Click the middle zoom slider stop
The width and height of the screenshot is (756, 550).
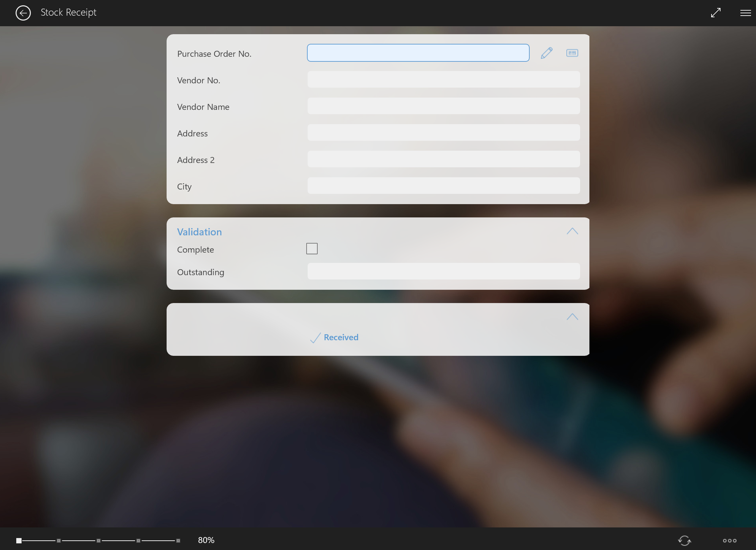pyautogui.click(x=98, y=540)
